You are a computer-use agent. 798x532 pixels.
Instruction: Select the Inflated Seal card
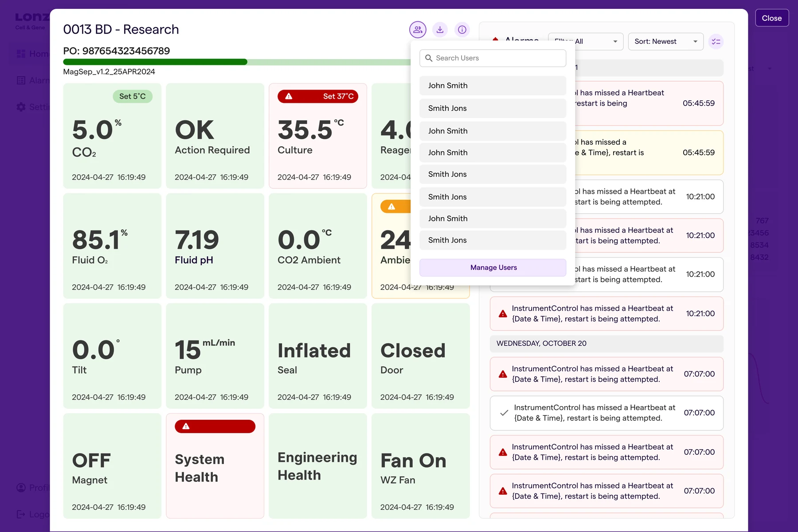pos(318,356)
